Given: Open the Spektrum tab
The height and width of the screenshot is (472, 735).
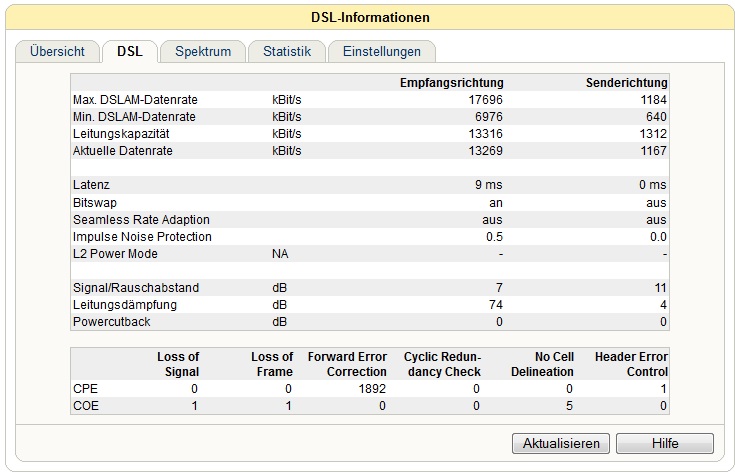Looking at the screenshot, I should click(x=203, y=51).
